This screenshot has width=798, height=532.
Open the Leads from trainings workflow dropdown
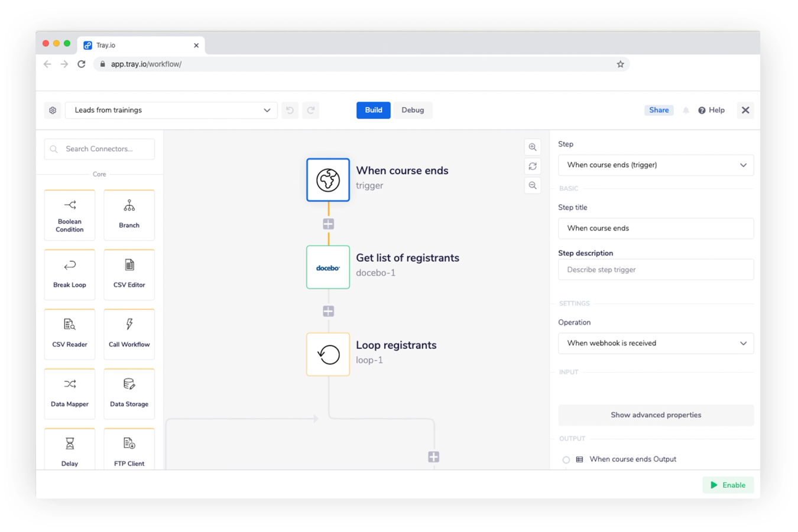point(171,111)
